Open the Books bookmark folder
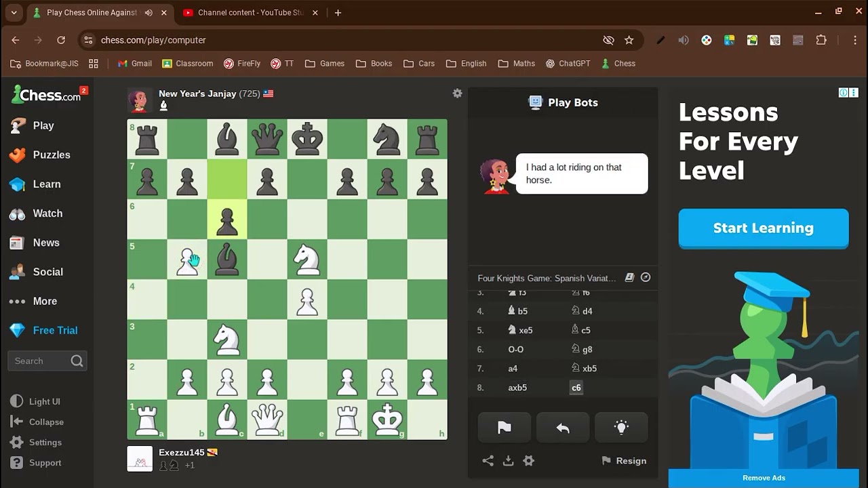868x488 pixels. pos(374,64)
